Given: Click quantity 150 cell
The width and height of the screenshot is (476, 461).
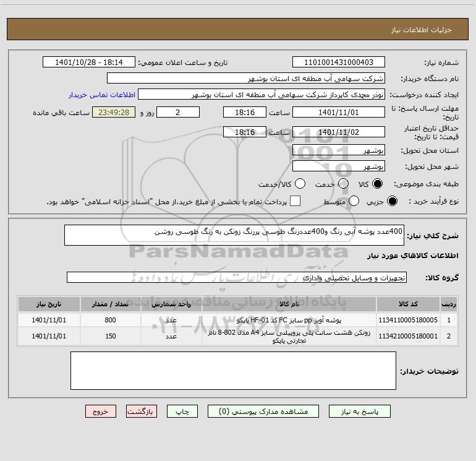Looking at the screenshot, I should (x=111, y=336).
